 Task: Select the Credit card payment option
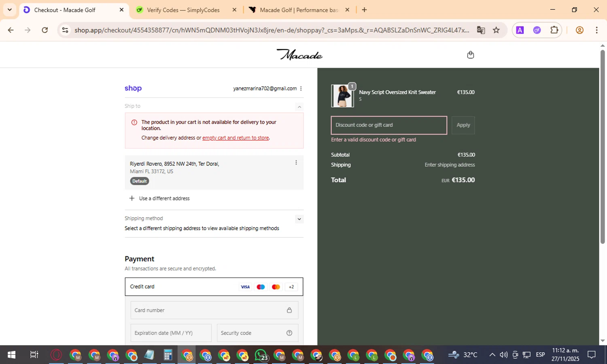click(x=214, y=287)
